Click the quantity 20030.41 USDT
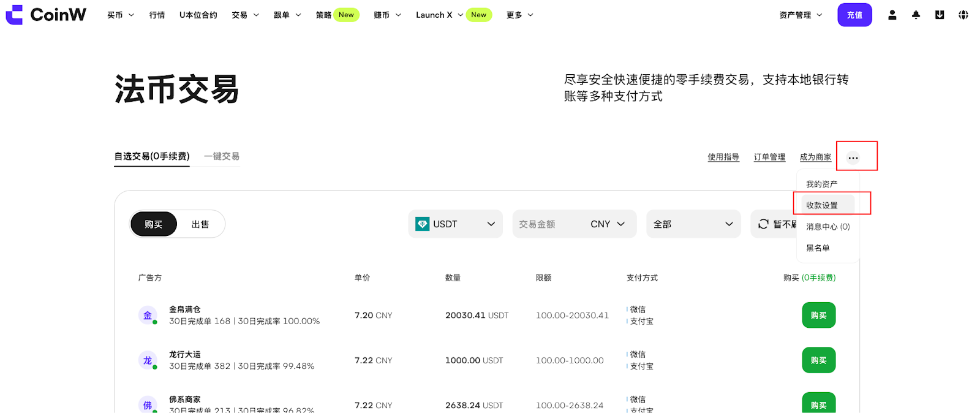Viewport: 980px width, 413px height. [477, 316]
